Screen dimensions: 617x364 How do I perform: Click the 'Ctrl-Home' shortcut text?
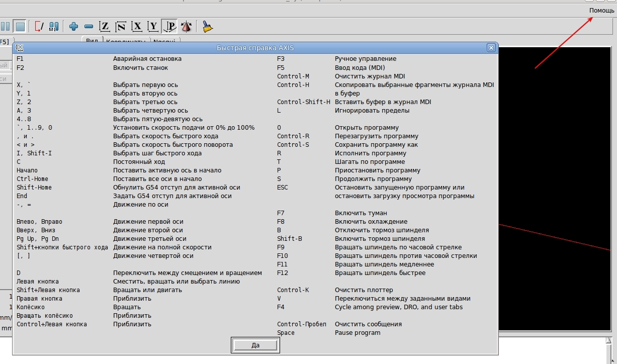(x=32, y=179)
